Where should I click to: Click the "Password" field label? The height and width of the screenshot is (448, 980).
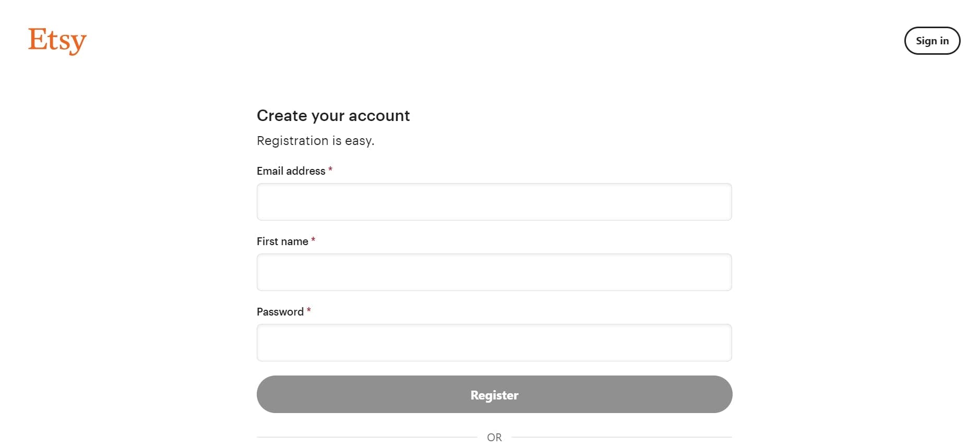click(280, 312)
